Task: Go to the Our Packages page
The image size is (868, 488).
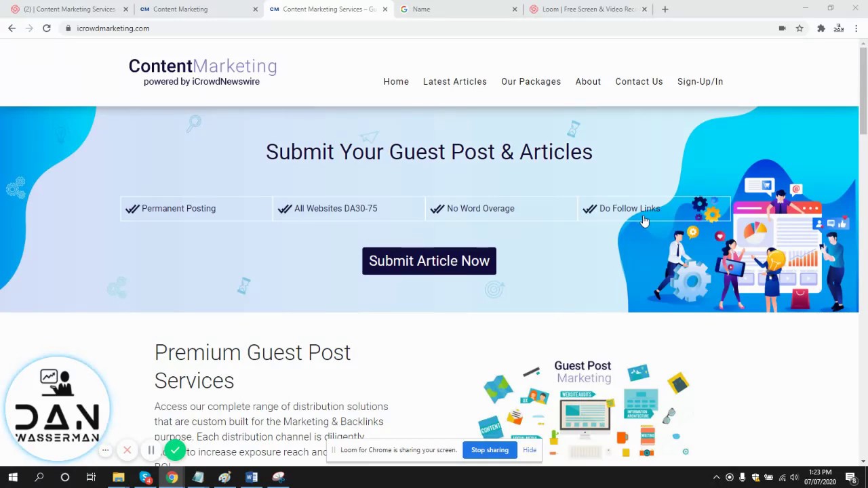Action: tap(531, 81)
